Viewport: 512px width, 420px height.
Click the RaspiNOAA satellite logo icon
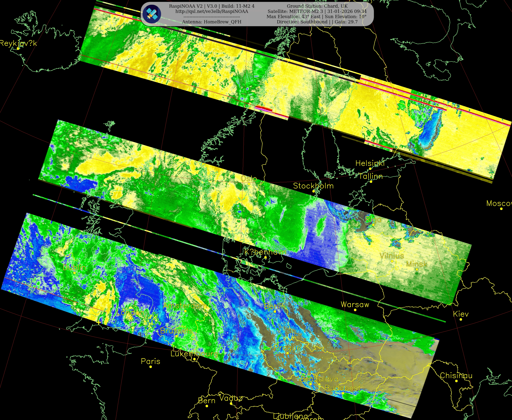(x=152, y=14)
